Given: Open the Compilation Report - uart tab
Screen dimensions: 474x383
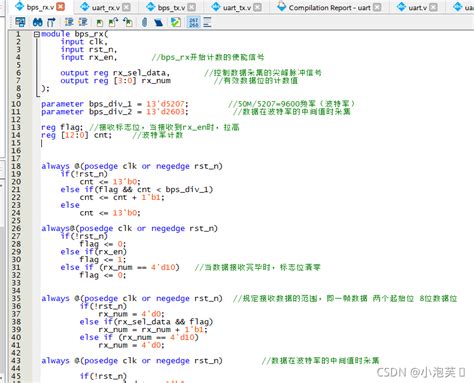Looking at the screenshot, I should (329, 7).
